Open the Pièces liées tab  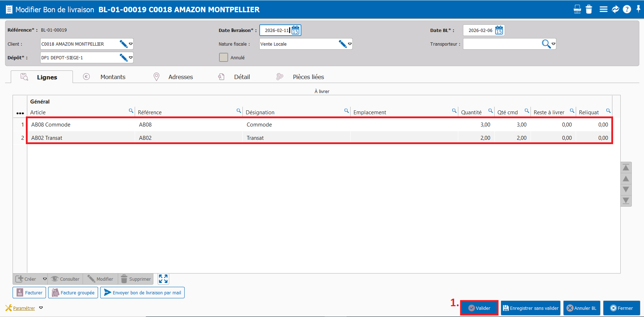pos(308,77)
